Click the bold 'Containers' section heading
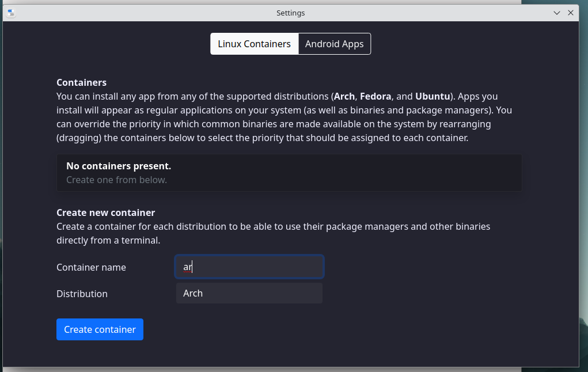The height and width of the screenshot is (372, 588). tap(81, 82)
